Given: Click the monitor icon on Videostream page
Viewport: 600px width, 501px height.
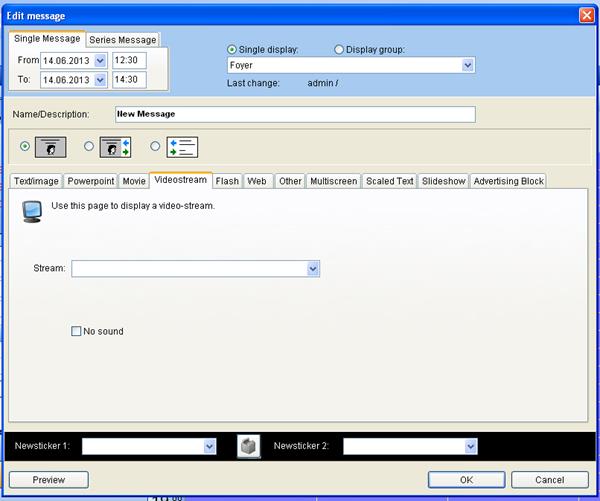Looking at the screenshot, I should click(33, 209).
